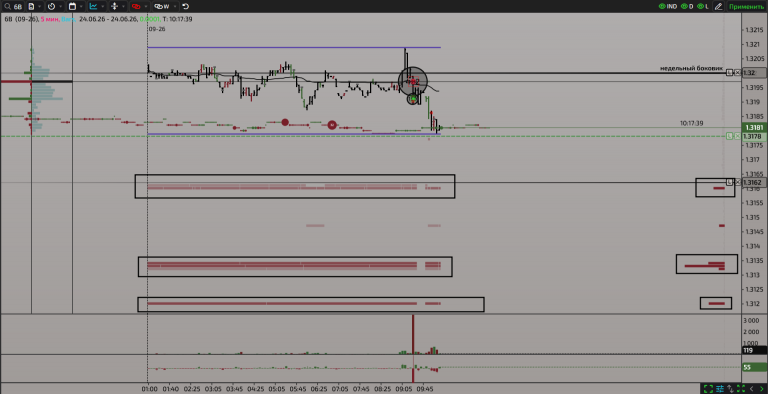This screenshot has width=768, height=394.
Task: Click the 05:45 time axis label
Action: (297, 389)
